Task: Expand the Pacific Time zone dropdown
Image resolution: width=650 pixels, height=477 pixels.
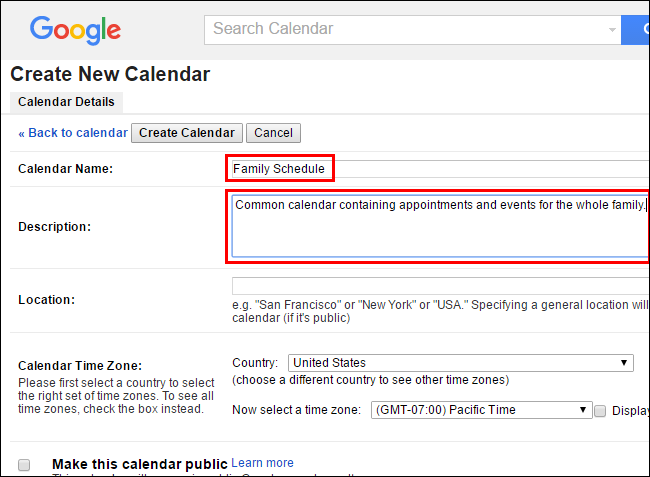Action: point(481,410)
